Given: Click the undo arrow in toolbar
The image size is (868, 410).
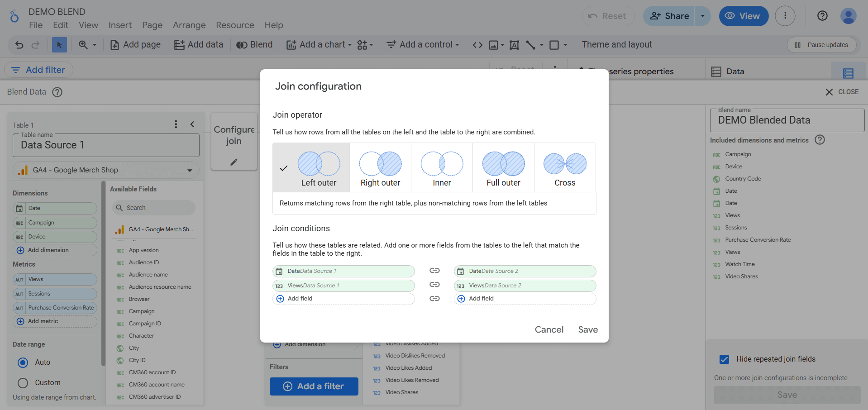Looking at the screenshot, I should [x=19, y=45].
